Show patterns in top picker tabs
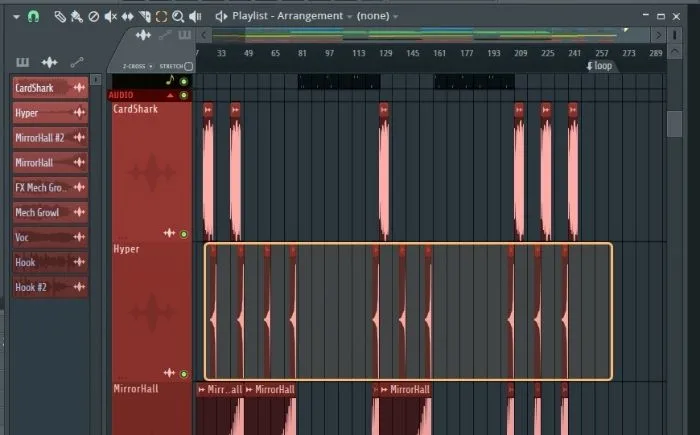The width and height of the screenshot is (700, 435). [184, 35]
